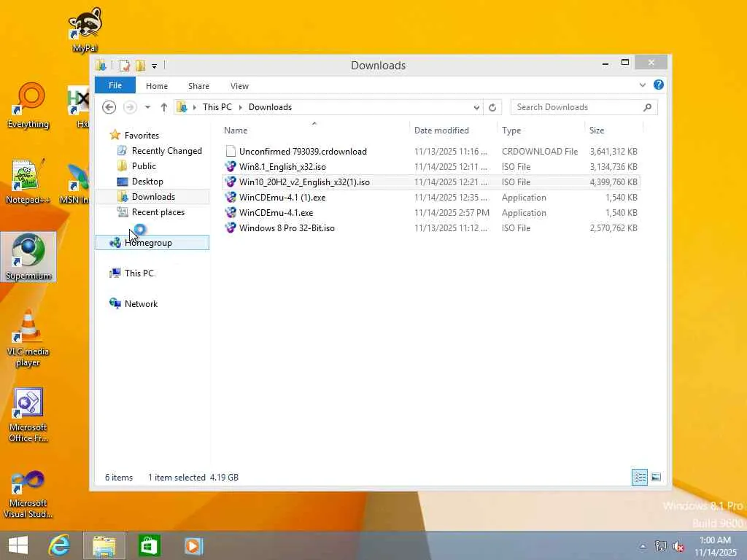The width and height of the screenshot is (747, 560).
Task: Open the Public folder in Favorites
Action: tap(144, 166)
